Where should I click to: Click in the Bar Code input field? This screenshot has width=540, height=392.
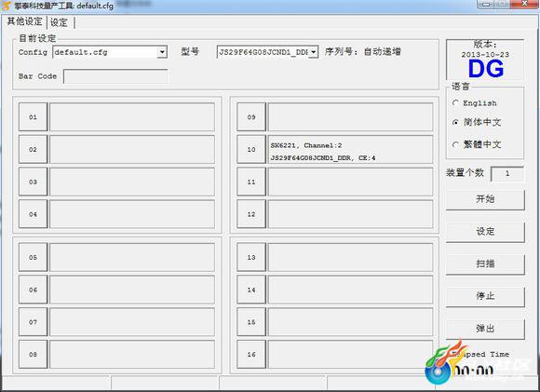115,76
